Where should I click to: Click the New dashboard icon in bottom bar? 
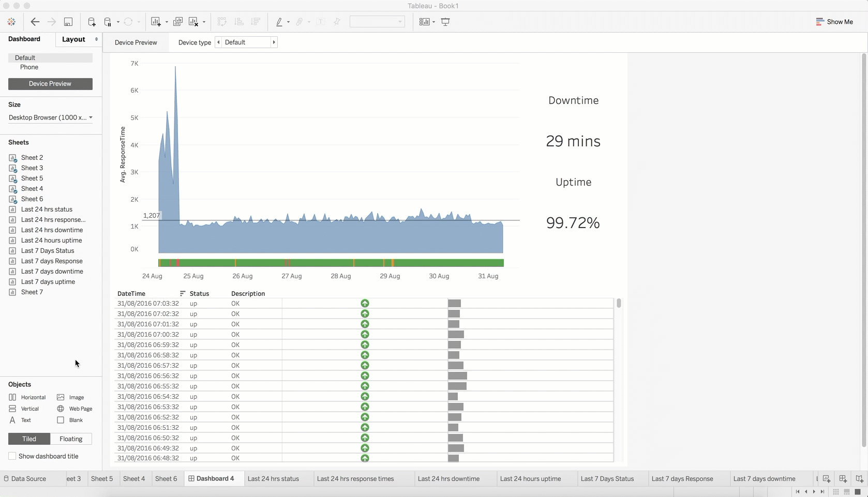[x=843, y=478]
